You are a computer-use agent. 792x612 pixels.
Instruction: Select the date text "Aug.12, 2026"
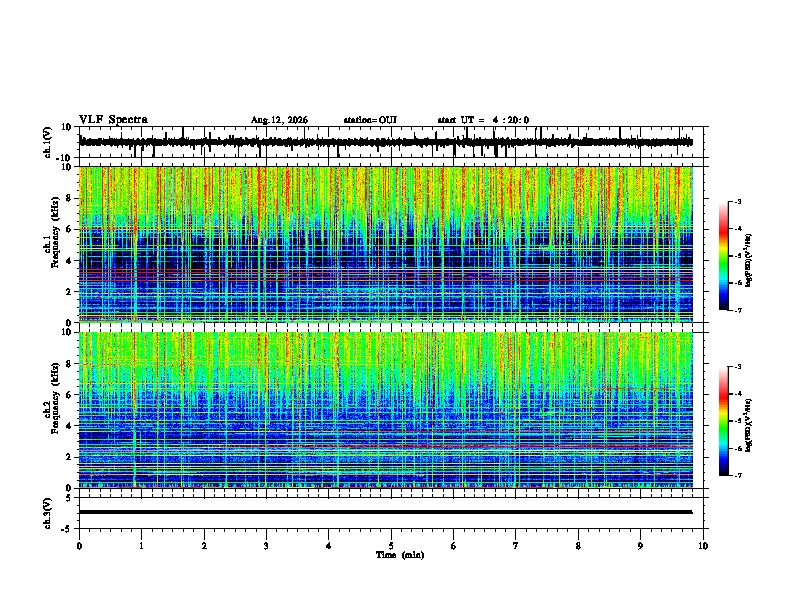(279, 120)
